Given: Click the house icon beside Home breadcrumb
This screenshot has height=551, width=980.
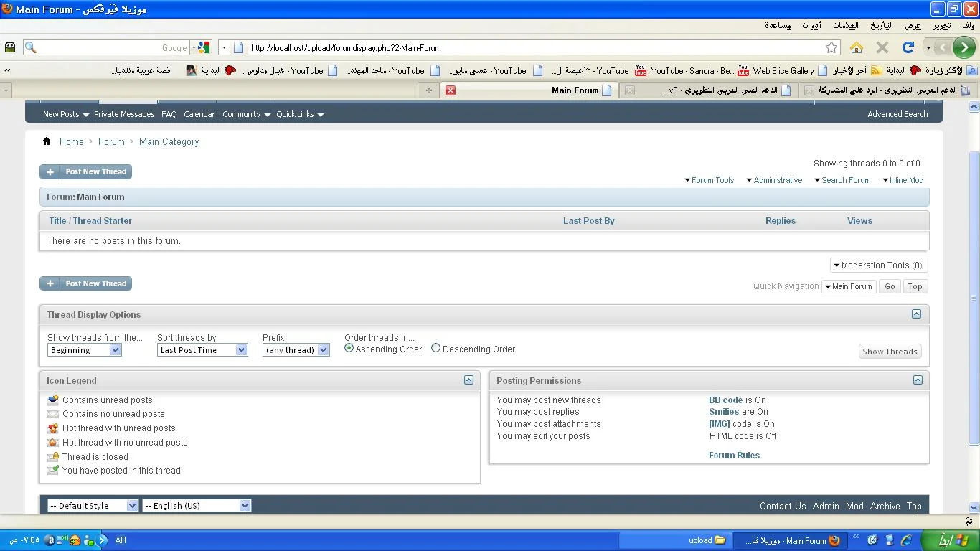Looking at the screenshot, I should coord(47,141).
